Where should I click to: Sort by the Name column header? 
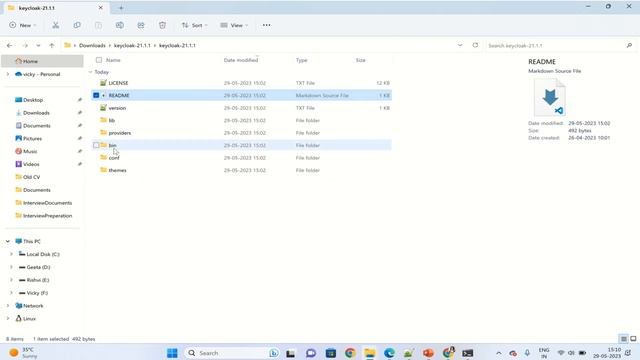tap(113, 60)
